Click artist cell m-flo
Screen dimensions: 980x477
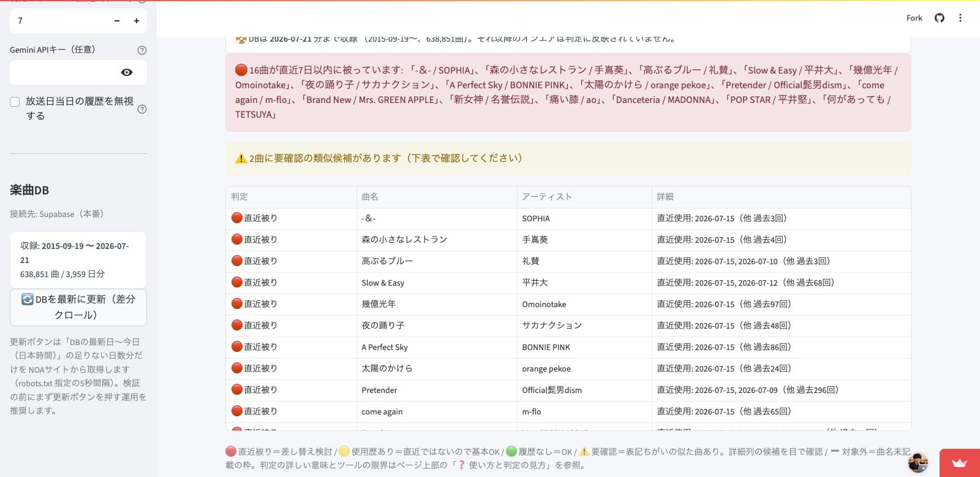point(584,411)
